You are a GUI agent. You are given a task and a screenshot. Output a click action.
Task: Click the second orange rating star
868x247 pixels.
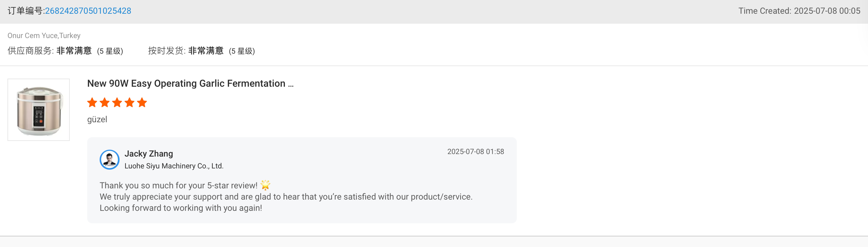pos(105,102)
